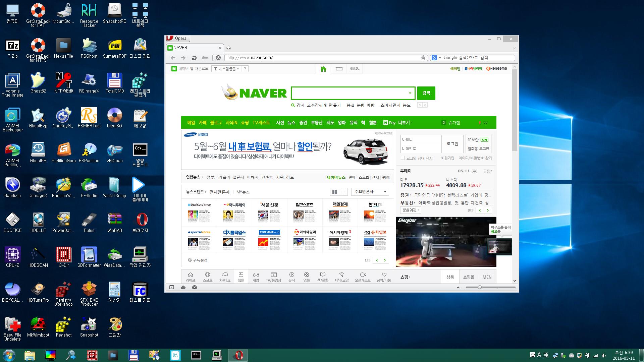Open WinRAR on the desktop
This screenshot has width=644, height=362.
pyautogui.click(x=115, y=222)
